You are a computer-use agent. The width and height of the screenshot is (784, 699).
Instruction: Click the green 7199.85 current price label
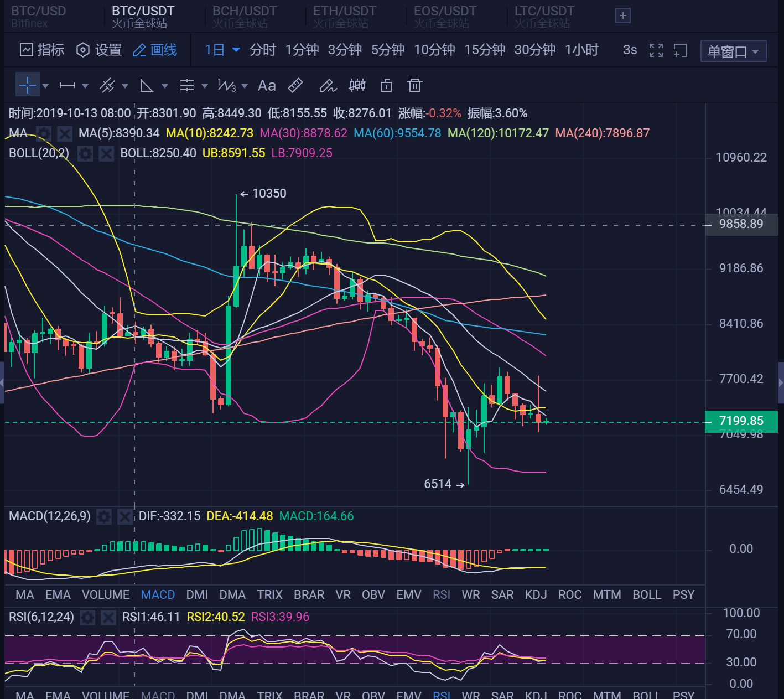click(741, 422)
